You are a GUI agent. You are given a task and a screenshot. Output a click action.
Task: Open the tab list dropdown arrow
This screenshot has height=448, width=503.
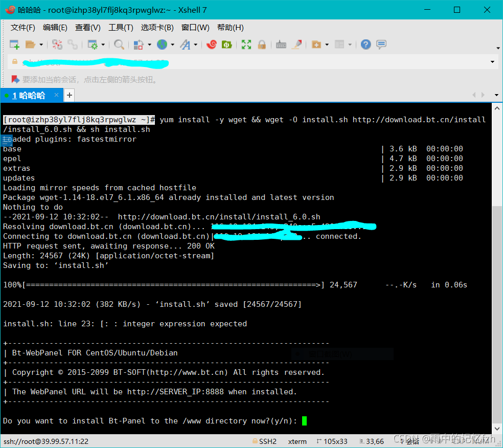coord(496,95)
